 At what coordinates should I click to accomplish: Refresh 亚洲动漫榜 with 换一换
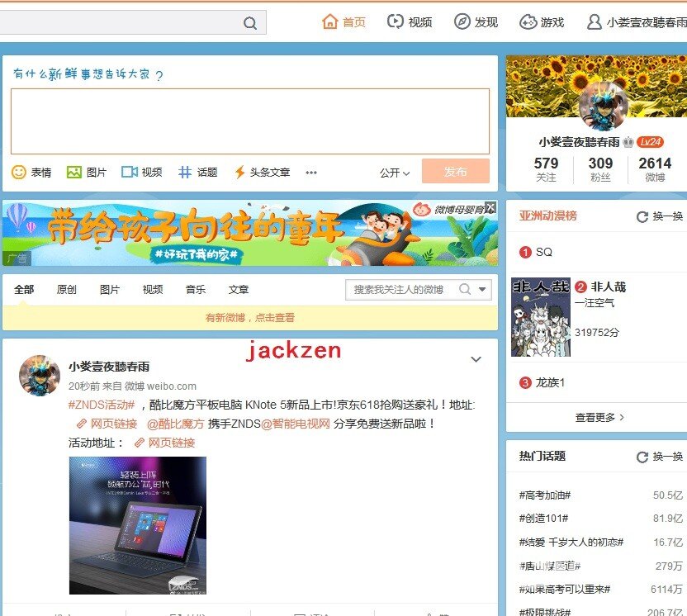[x=660, y=216]
